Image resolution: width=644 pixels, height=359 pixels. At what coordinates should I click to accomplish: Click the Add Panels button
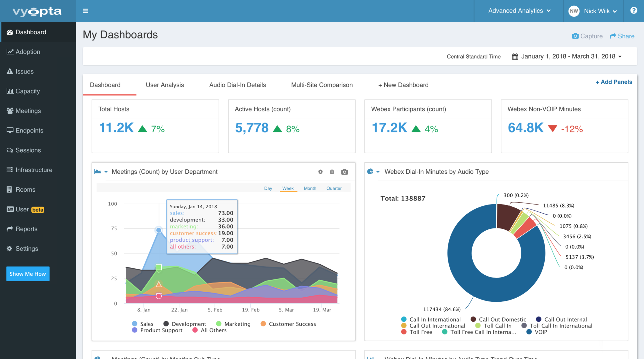click(613, 82)
